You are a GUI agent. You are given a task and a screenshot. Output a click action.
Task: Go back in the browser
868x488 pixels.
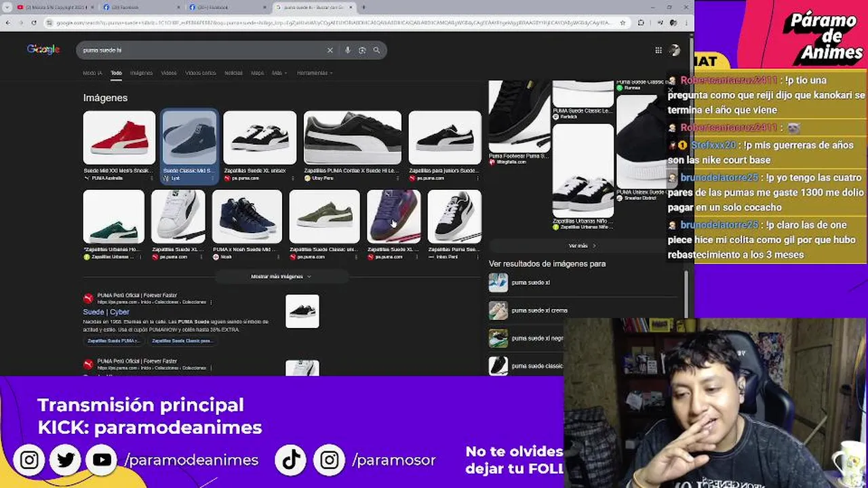pos(7,22)
